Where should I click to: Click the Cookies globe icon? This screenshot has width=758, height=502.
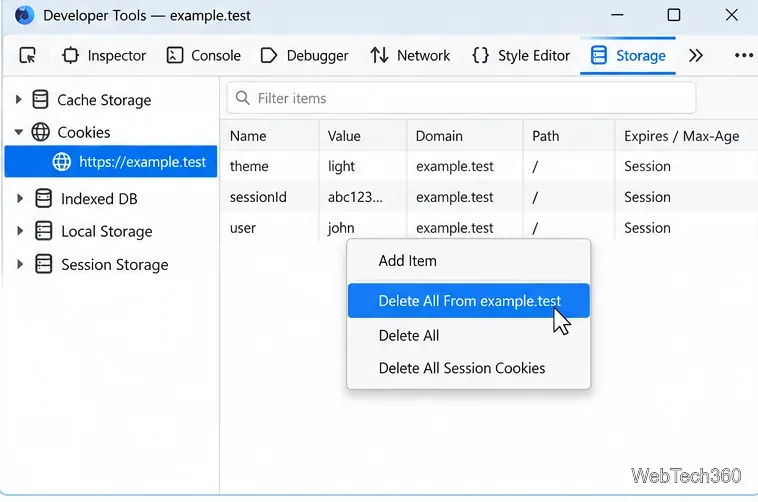coord(40,132)
